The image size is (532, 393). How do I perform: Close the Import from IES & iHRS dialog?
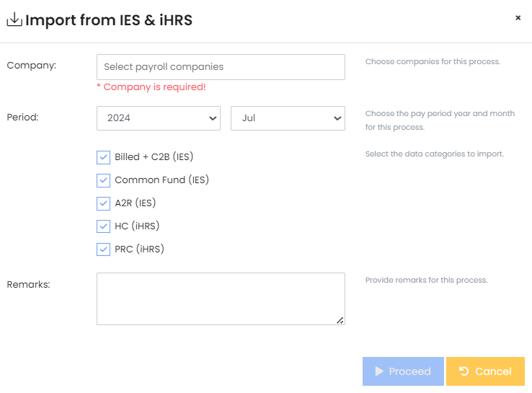(518, 18)
